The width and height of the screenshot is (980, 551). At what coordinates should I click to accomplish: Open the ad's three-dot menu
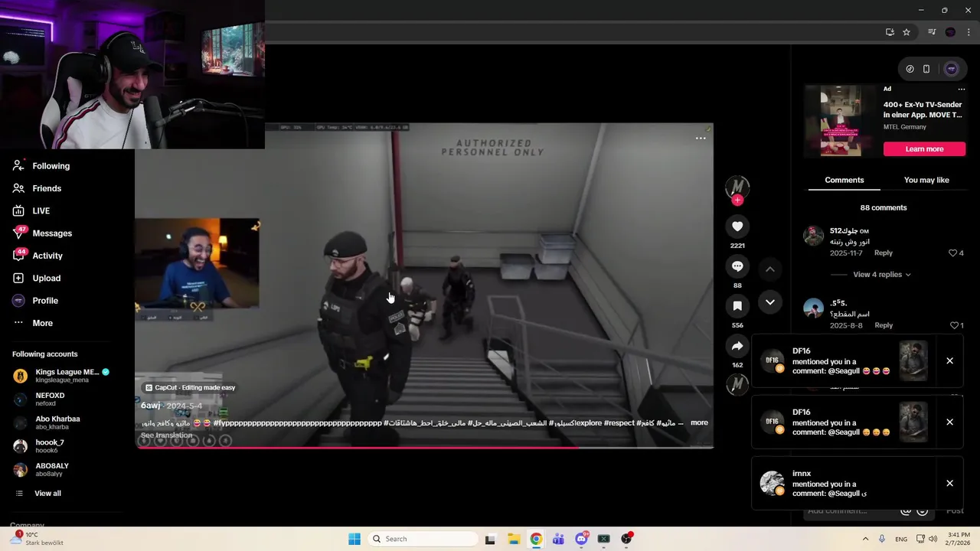[962, 89]
